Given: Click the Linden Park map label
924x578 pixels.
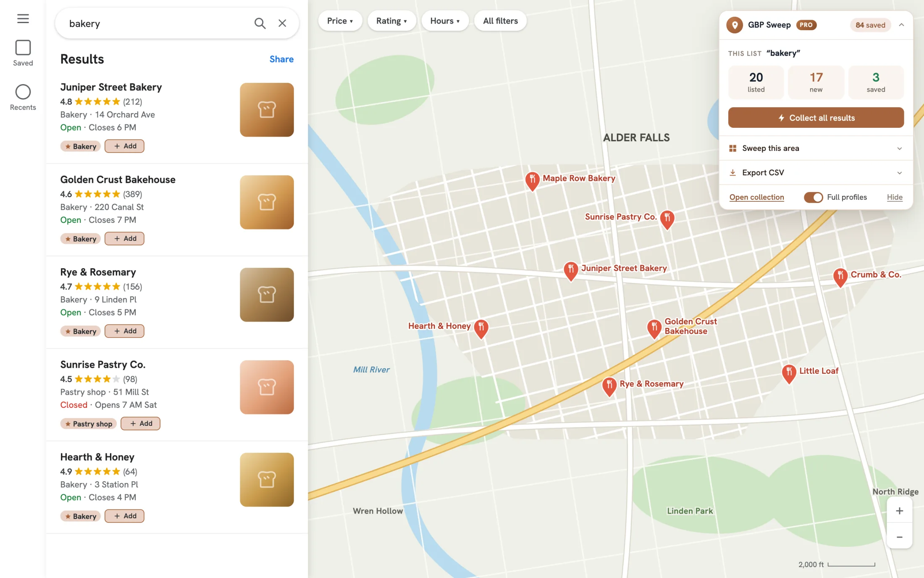Looking at the screenshot, I should pyautogui.click(x=690, y=511).
